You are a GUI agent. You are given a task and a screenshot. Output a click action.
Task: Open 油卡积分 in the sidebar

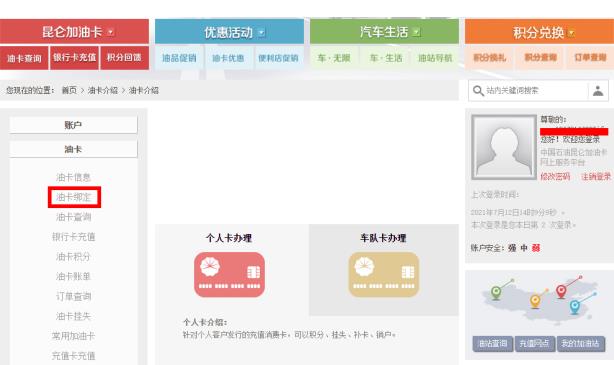73,257
